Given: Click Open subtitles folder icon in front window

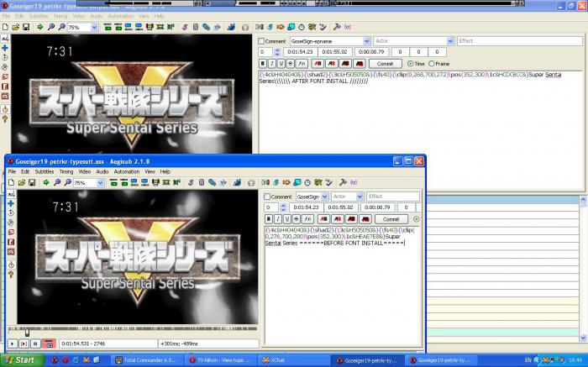Looking at the screenshot, I should pyautogui.click(x=22, y=182).
